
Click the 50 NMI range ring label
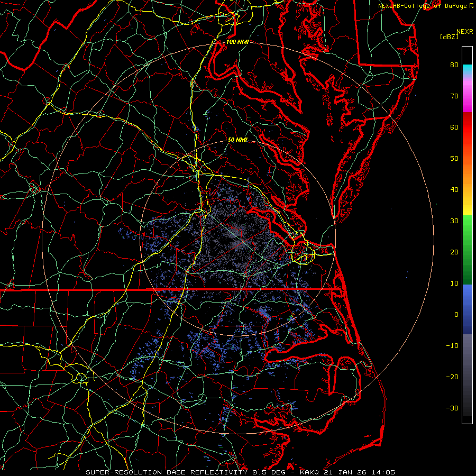click(x=237, y=140)
